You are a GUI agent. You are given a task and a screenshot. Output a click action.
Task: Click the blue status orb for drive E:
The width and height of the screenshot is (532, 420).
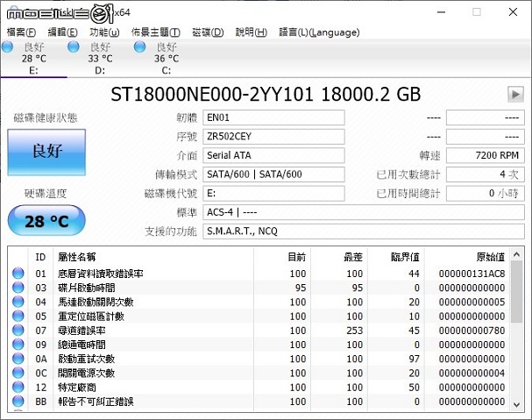click(x=8, y=46)
